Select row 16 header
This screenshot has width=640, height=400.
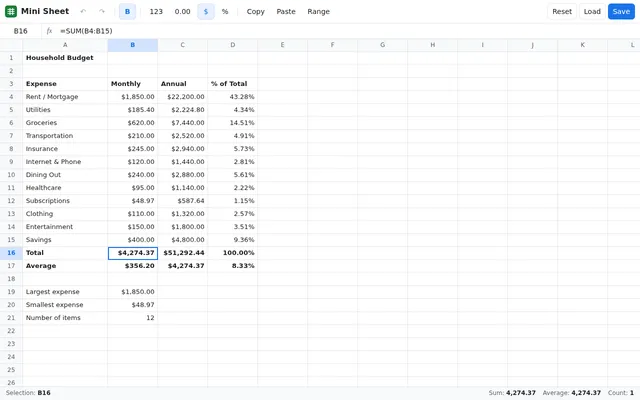click(x=11, y=253)
